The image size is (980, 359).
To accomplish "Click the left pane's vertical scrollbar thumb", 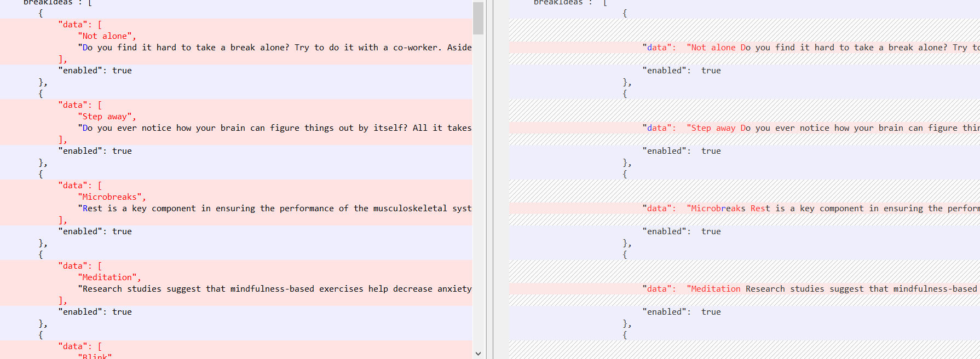I will pyautogui.click(x=478, y=18).
